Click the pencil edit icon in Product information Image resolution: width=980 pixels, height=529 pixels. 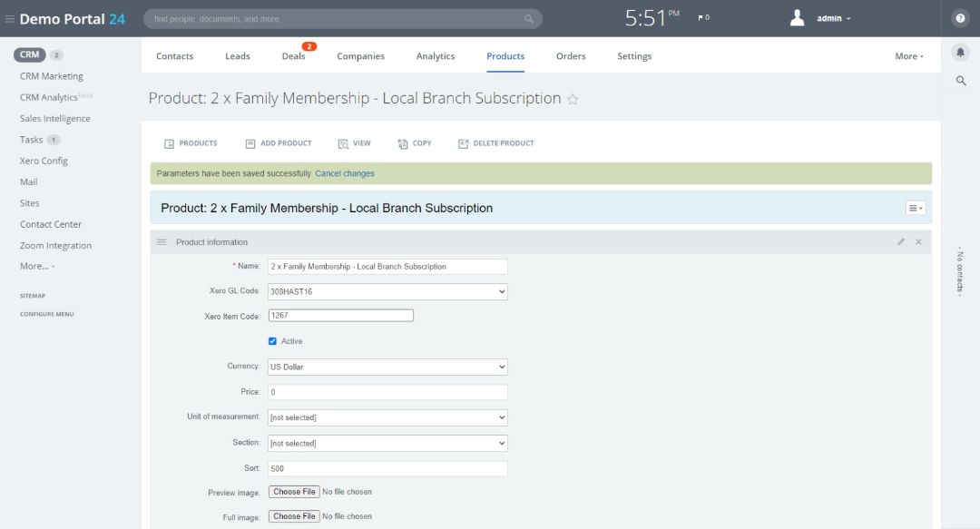tap(901, 242)
